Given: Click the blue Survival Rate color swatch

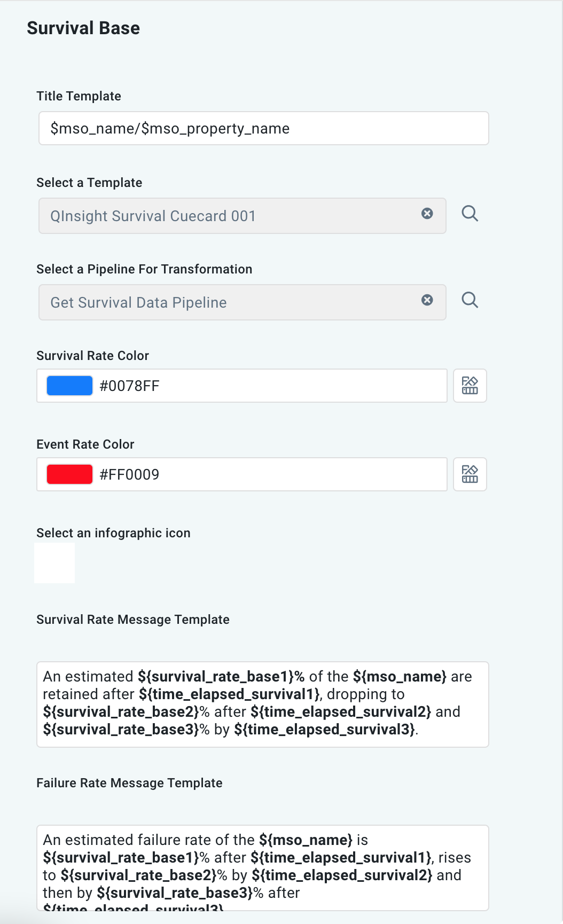Looking at the screenshot, I should tap(69, 385).
